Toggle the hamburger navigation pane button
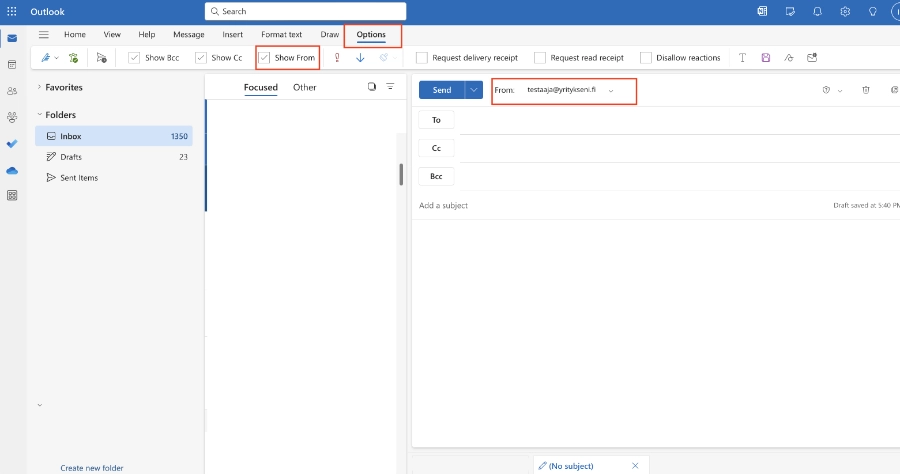This screenshot has height=474, width=900. (x=44, y=34)
